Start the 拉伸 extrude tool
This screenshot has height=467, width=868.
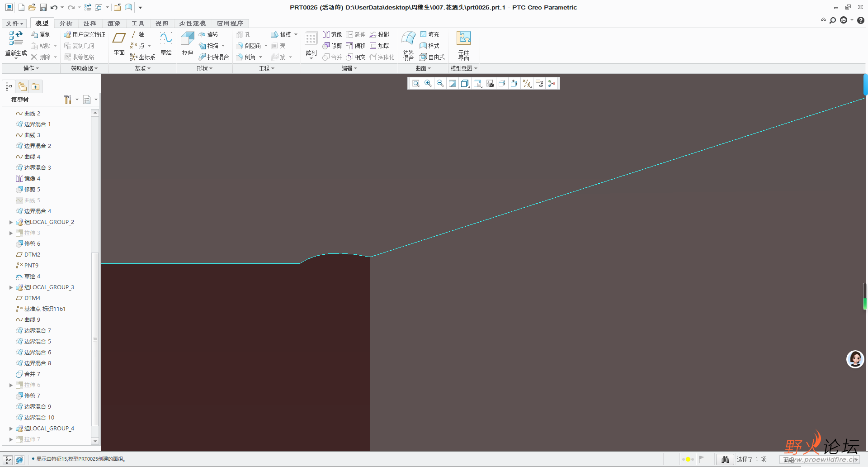[188, 44]
